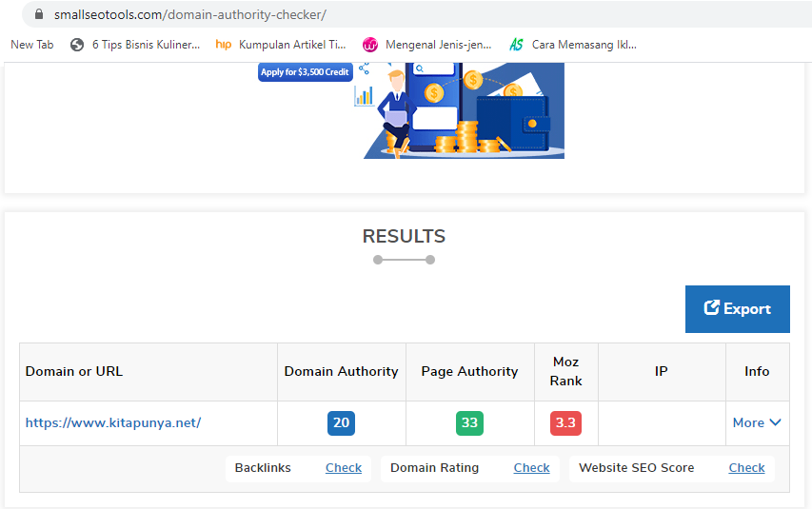
Task: Click the green AS icon of the Cara Memasang bookmark
Action: (516, 44)
